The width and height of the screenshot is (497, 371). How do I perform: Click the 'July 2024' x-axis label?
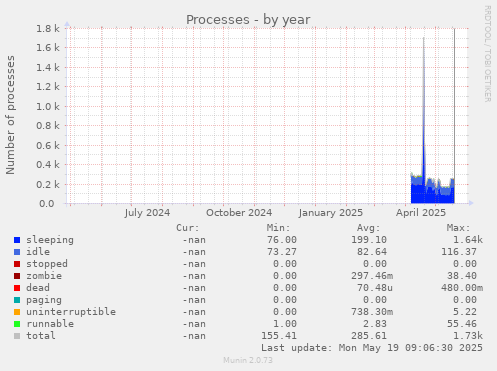(147, 213)
